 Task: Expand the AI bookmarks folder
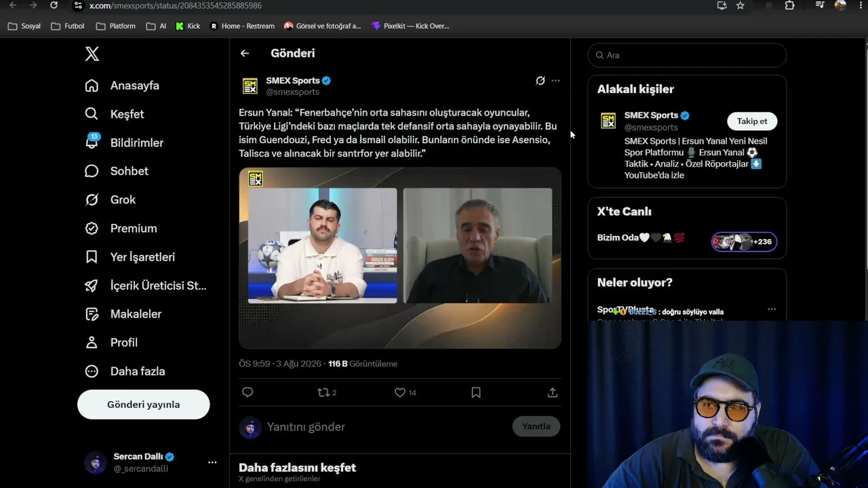tap(156, 26)
